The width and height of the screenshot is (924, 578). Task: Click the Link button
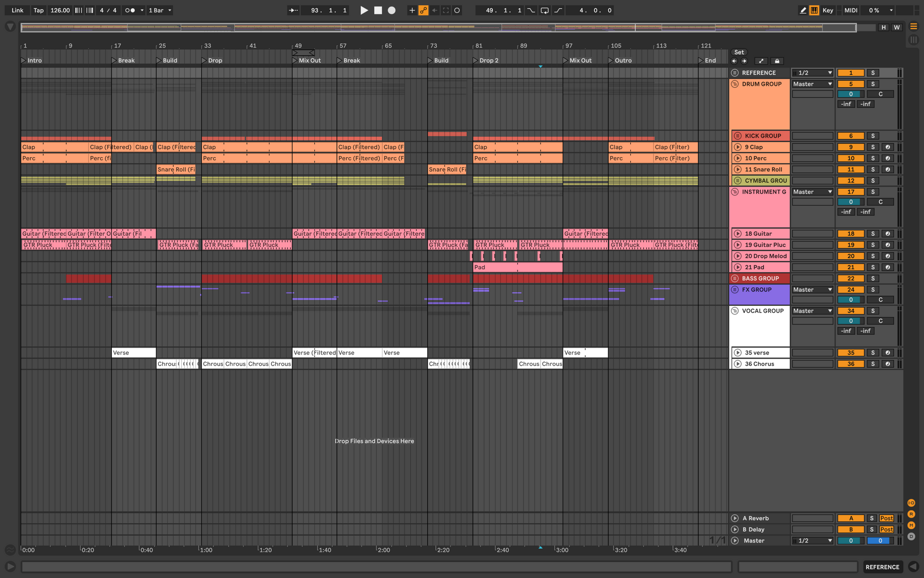pos(17,10)
